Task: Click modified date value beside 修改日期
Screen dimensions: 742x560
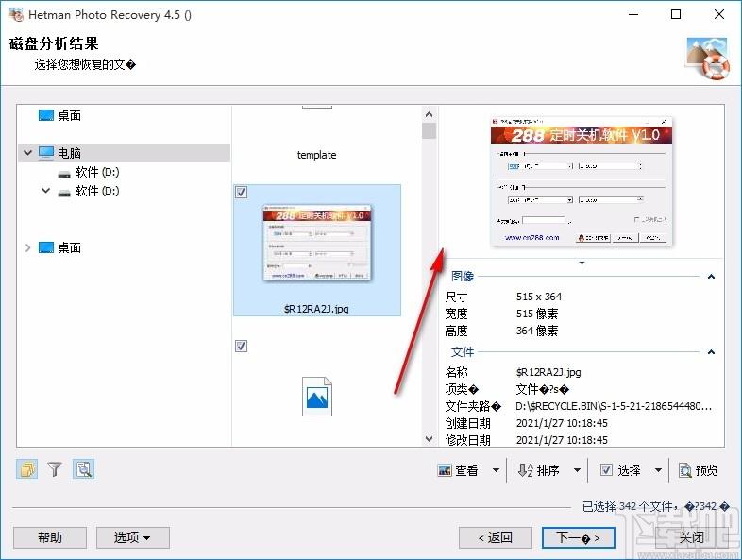Action: tap(562, 440)
